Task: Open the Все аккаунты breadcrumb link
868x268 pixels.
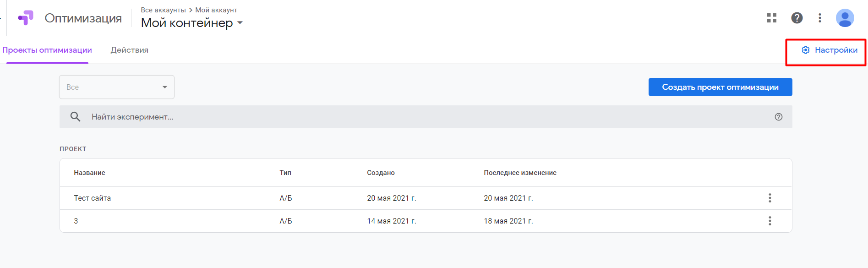Action: [164, 10]
